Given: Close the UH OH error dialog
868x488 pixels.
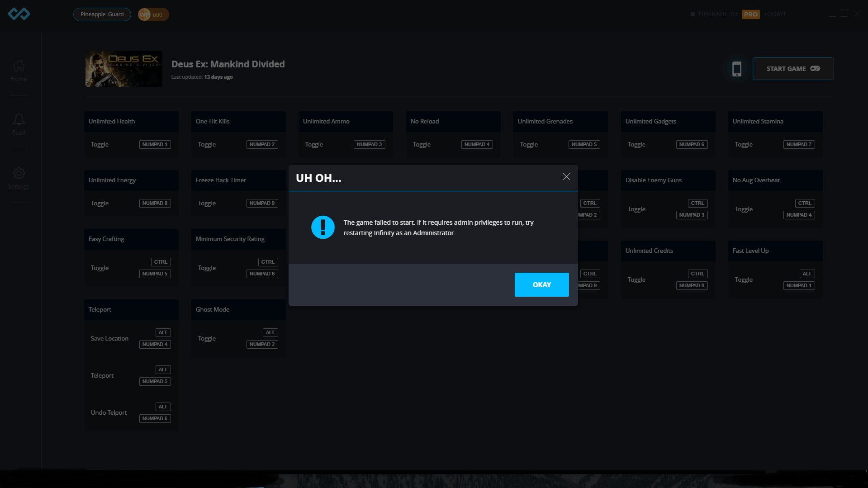Looking at the screenshot, I should point(566,177).
